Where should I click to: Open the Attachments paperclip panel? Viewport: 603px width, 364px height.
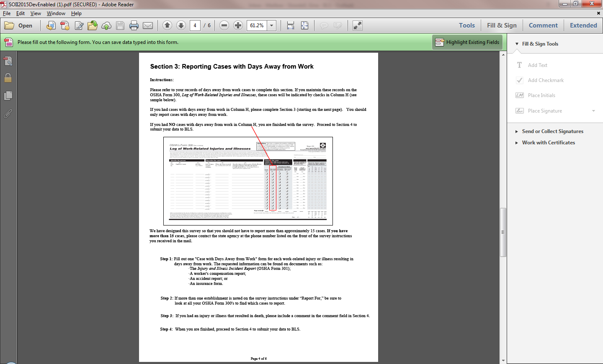point(8,113)
